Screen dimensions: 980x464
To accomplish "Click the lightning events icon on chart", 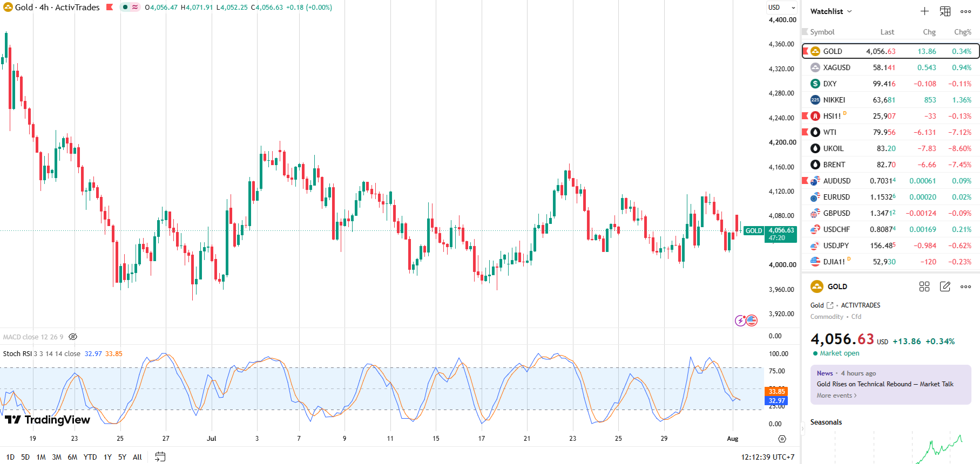I will click(740, 320).
